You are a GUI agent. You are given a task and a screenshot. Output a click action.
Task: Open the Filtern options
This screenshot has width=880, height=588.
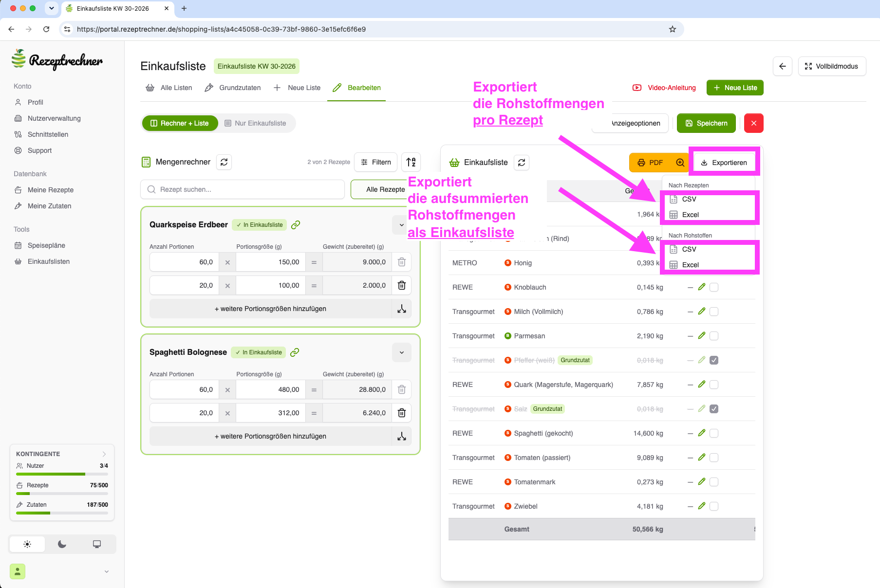point(376,162)
